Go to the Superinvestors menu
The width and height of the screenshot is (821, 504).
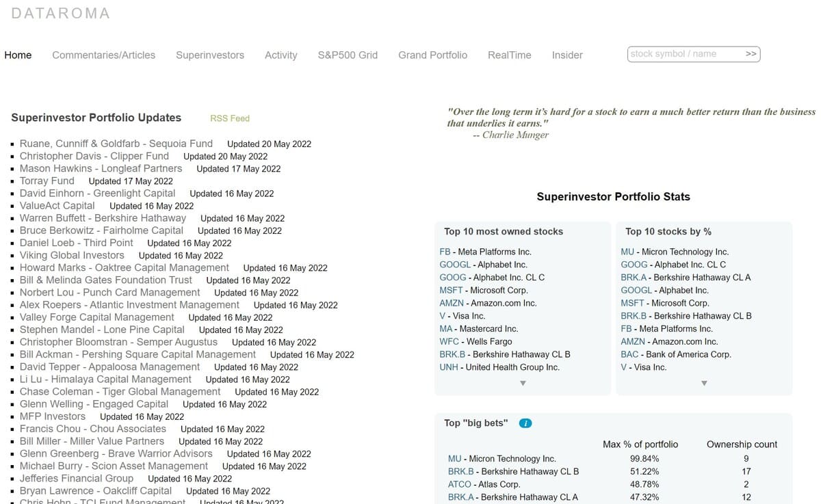tap(209, 55)
